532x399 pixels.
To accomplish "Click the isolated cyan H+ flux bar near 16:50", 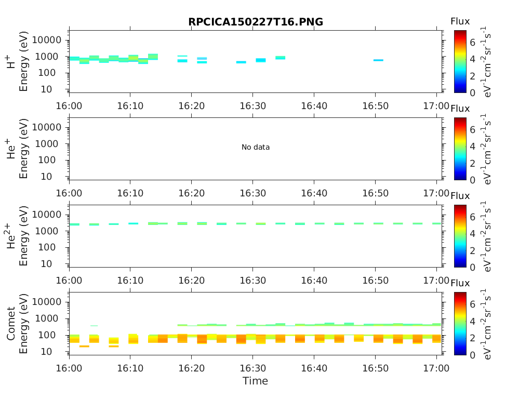I will point(378,60).
